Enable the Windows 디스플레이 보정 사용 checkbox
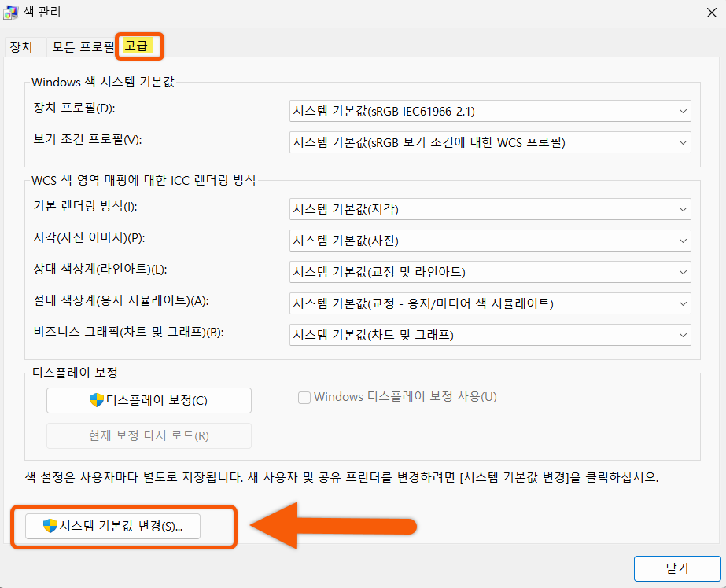726x588 pixels. coord(304,397)
